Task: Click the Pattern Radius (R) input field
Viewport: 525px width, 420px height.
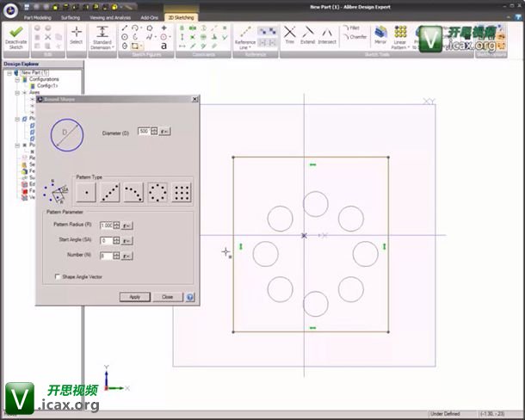Action: coord(107,225)
